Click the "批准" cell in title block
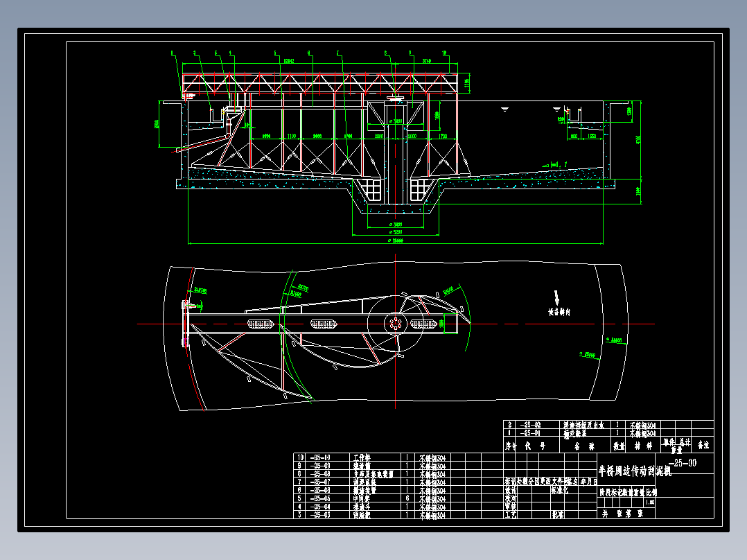Viewport: 747px width, 560px height. click(x=558, y=515)
